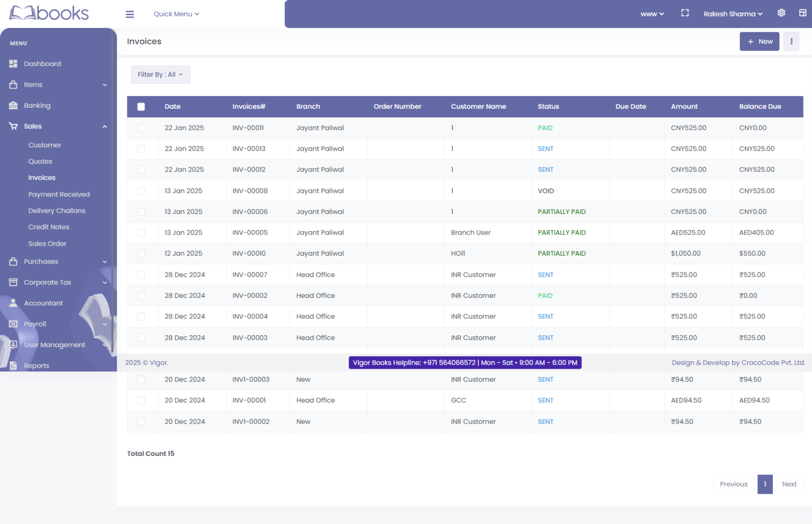Click the Accountant person icon

13,303
